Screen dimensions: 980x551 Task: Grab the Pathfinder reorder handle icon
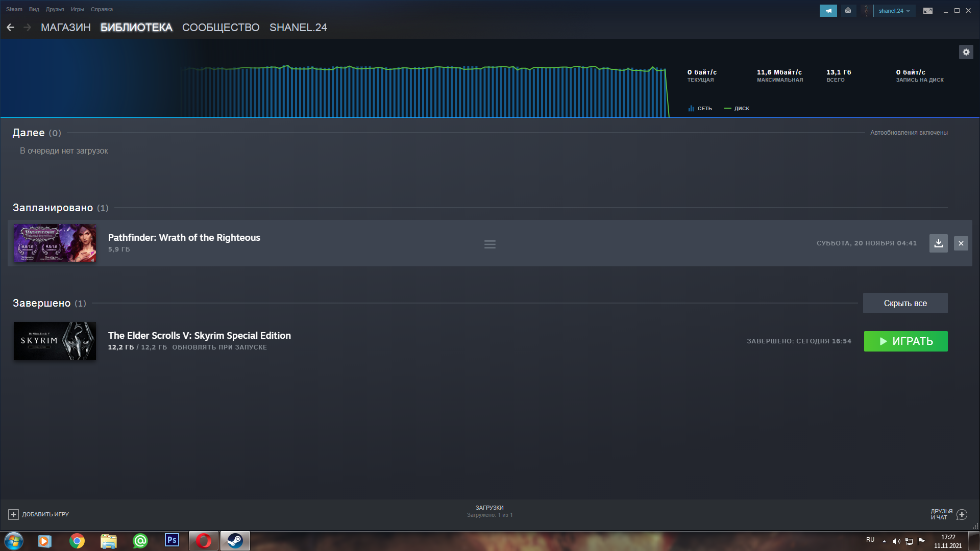(489, 244)
